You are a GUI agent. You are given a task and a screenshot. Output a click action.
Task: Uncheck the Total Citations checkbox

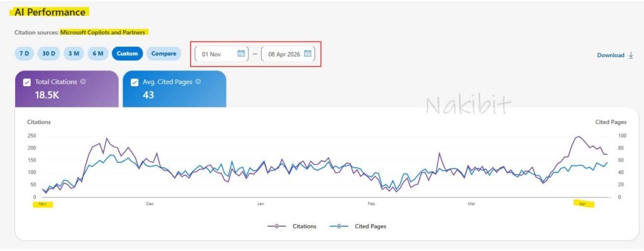[x=27, y=82]
